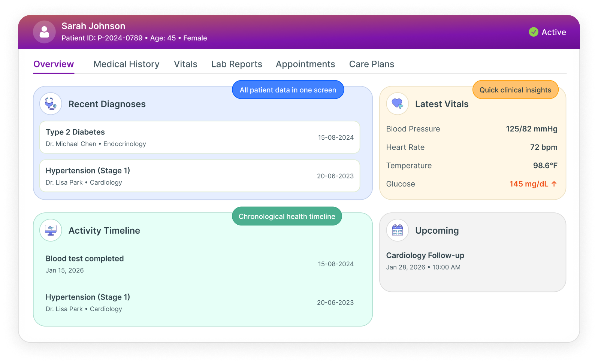Open the Cardiology Follow-up appointment
This screenshot has height=364, width=598.
[x=425, y=256]
